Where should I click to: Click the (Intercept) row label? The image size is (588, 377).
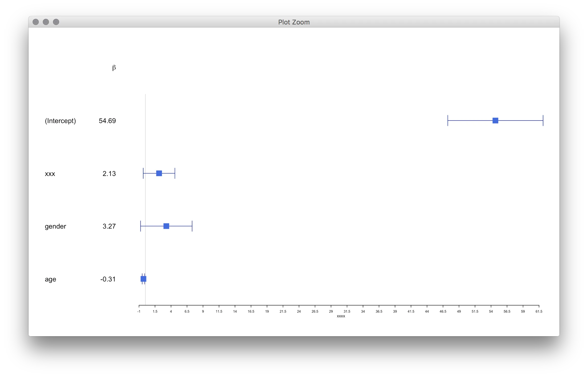click(x=60, y=121)
